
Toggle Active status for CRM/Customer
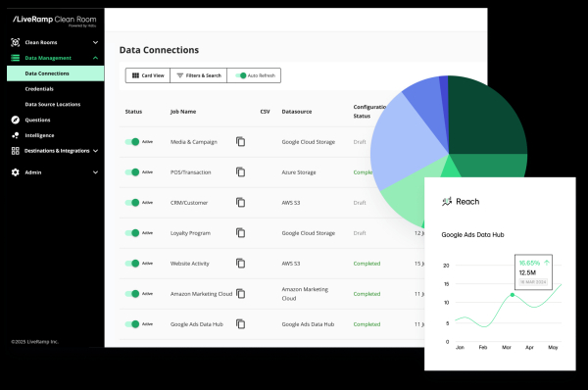click(x=132, y=203)
